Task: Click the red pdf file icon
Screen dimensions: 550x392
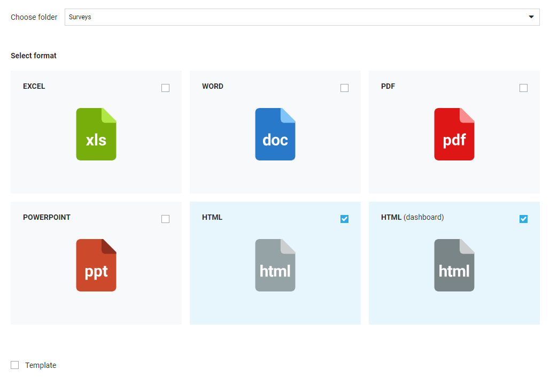Action: (x=454, y=134)
